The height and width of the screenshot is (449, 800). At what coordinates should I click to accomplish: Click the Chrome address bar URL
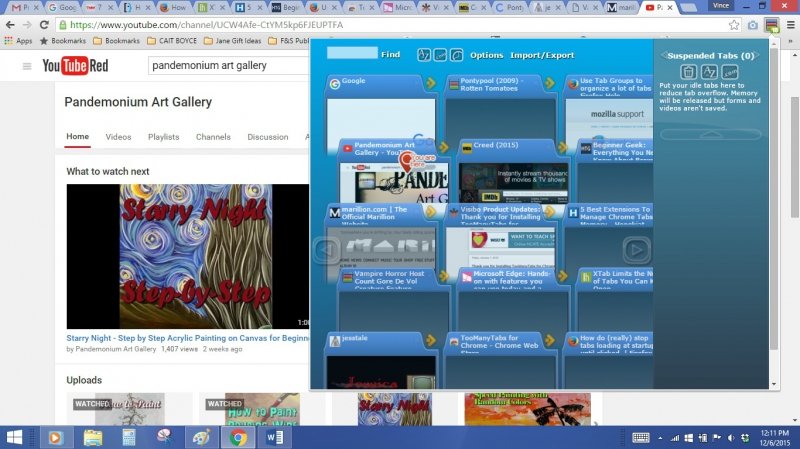[x=206, y=25]
